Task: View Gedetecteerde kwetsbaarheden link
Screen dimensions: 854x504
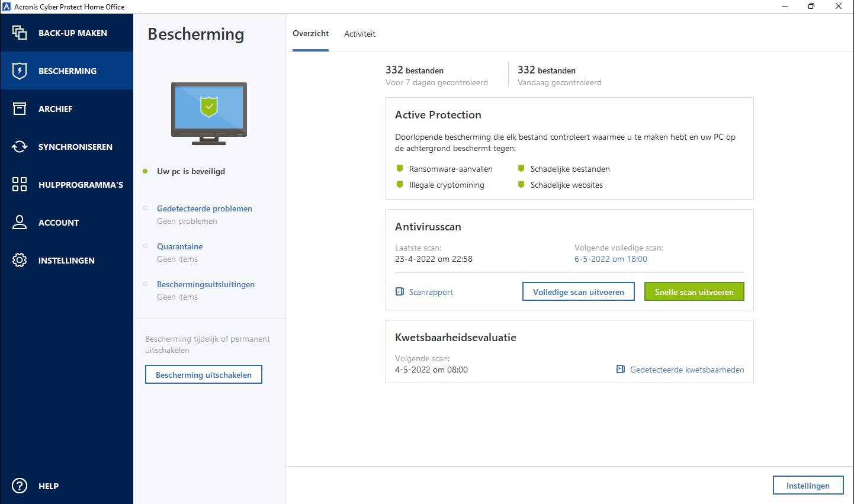Action: (x=686, y=370)
